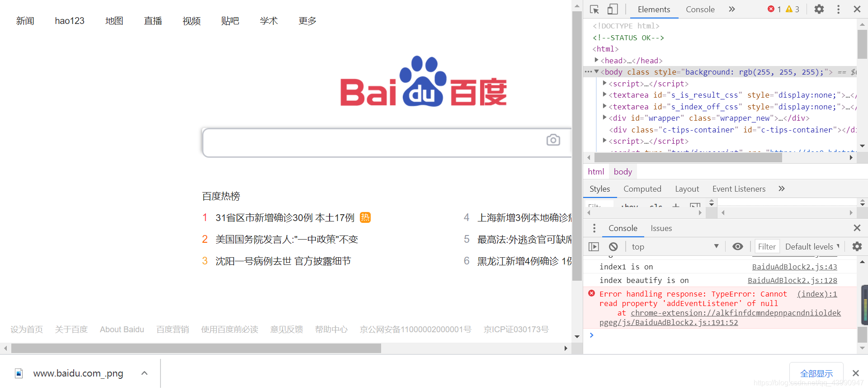868x391 pixels.
Task: Select the body breadcrumb
Action: [x=623, y=172]
